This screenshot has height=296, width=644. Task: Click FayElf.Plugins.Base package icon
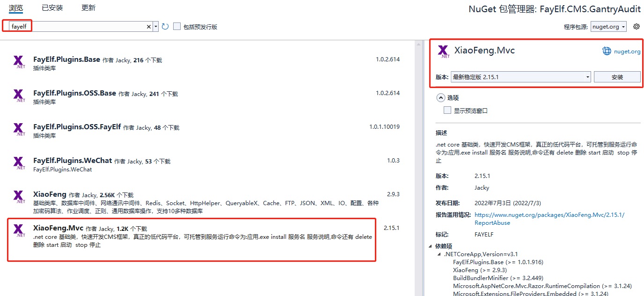coord(19,62)
